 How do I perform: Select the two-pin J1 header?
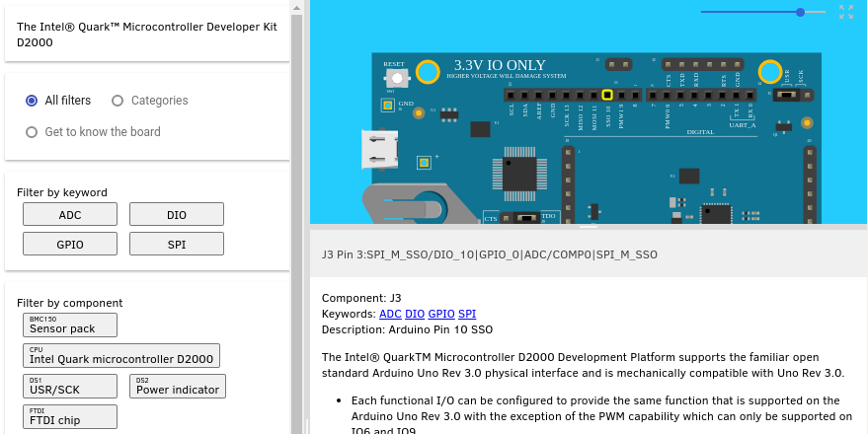pos(619,65)
